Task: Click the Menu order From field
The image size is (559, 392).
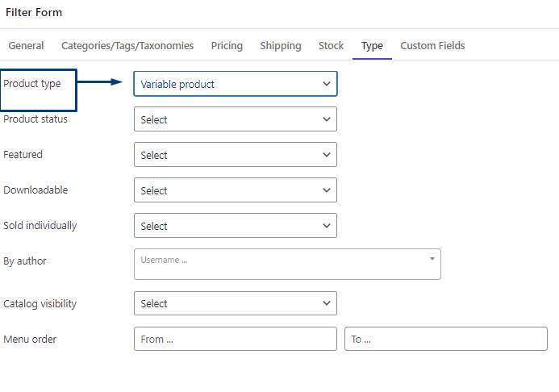Action: (x=236, y=339)
